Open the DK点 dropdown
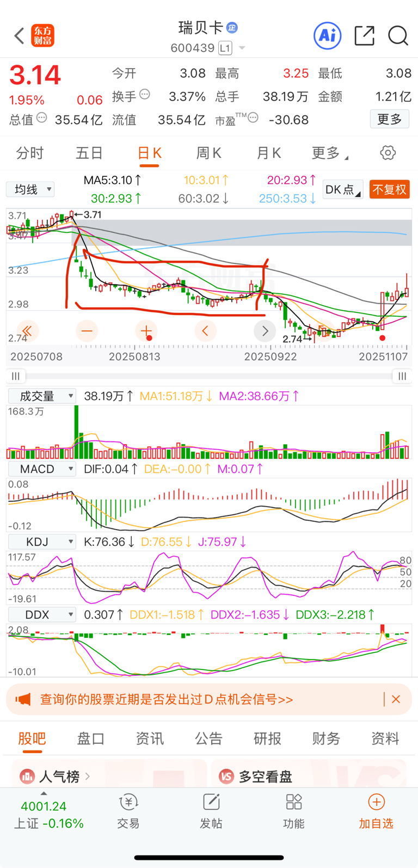The width and height of the screenshot is (418, 868). pyautogui.click(x=343, y=189)
